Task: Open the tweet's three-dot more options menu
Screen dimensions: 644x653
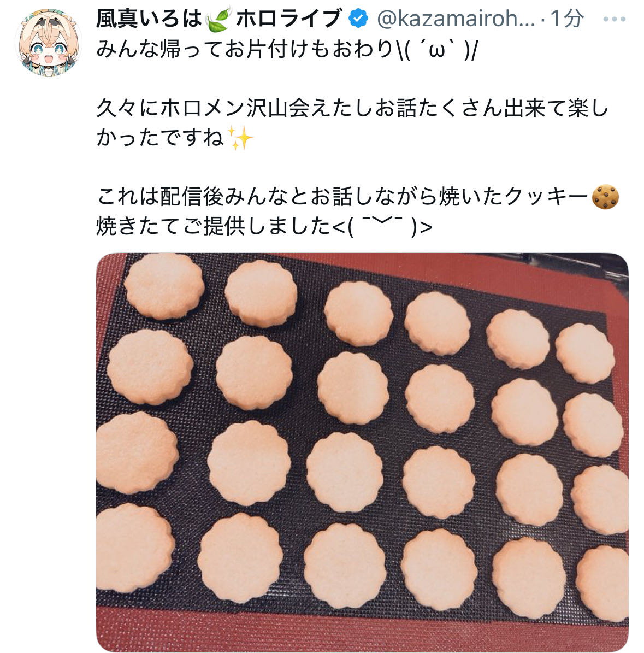Action: pos(614,19)
